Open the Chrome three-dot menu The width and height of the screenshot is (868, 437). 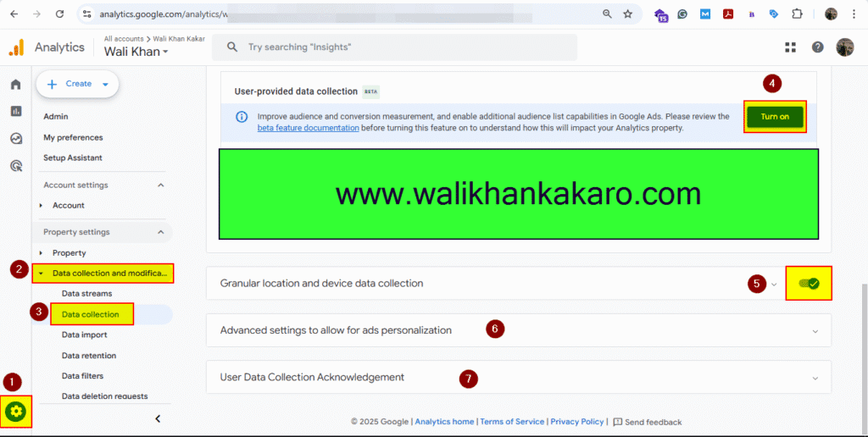pos(854,14)
